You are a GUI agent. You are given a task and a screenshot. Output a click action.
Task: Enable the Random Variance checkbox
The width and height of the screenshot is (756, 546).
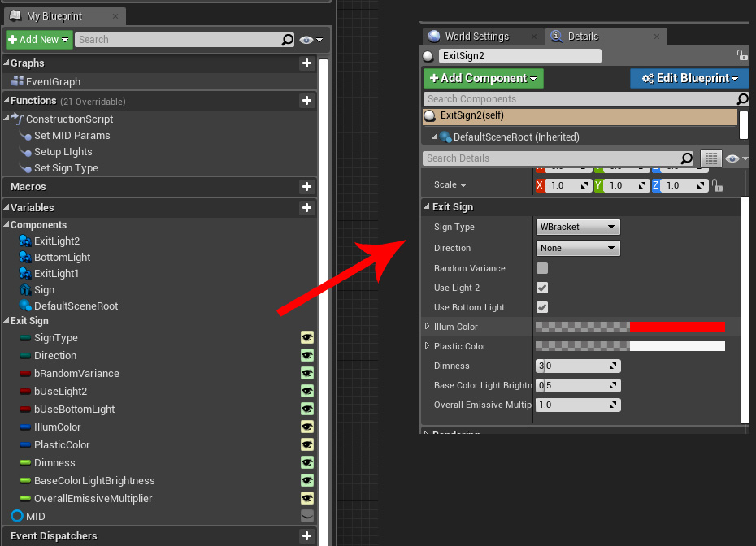[542, 268]
